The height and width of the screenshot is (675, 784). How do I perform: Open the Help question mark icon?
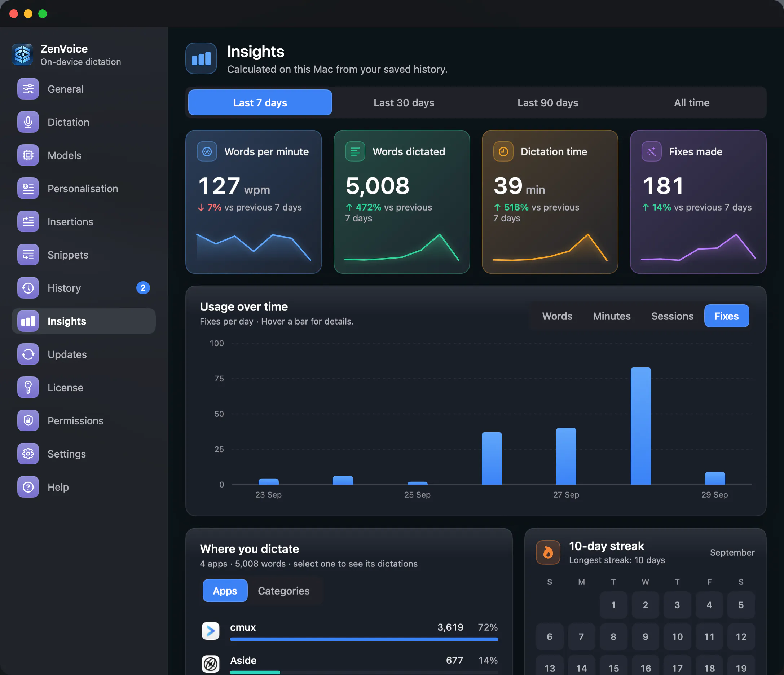click(28, 487)
